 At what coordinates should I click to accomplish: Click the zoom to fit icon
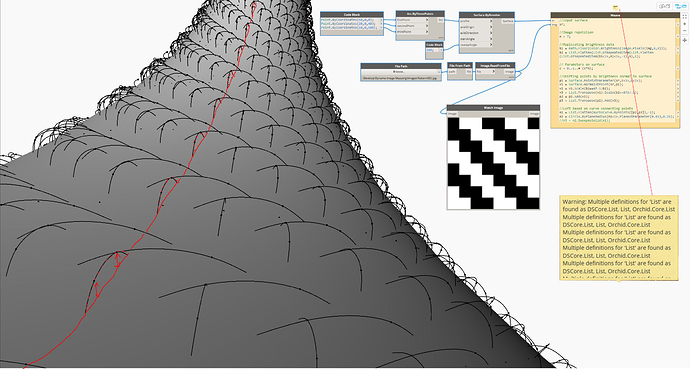pyautogui.click(x=685, y=16)
